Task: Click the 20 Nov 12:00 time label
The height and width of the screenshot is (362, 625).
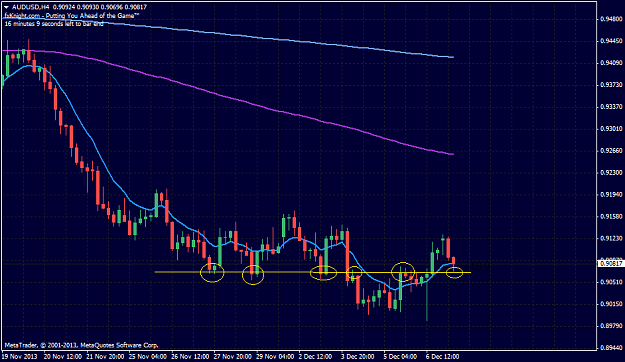Action: tap(63, 356)
